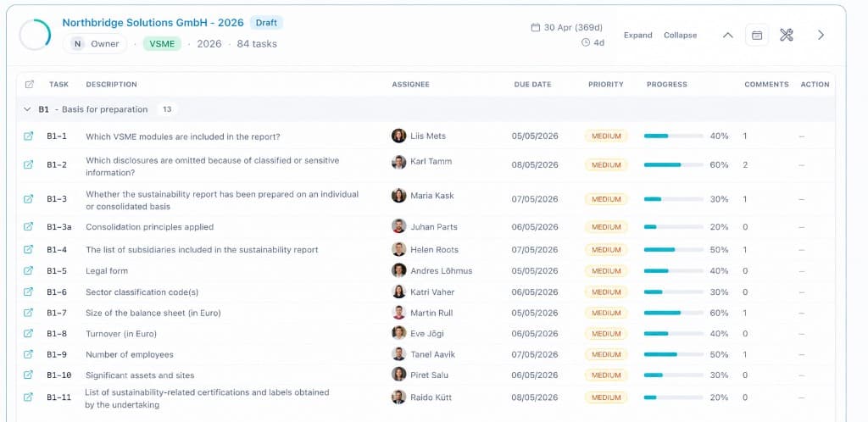This screenshot has width=868, height=422.
Task: Click Maria Kask avatar
Action: pos(398,195)
